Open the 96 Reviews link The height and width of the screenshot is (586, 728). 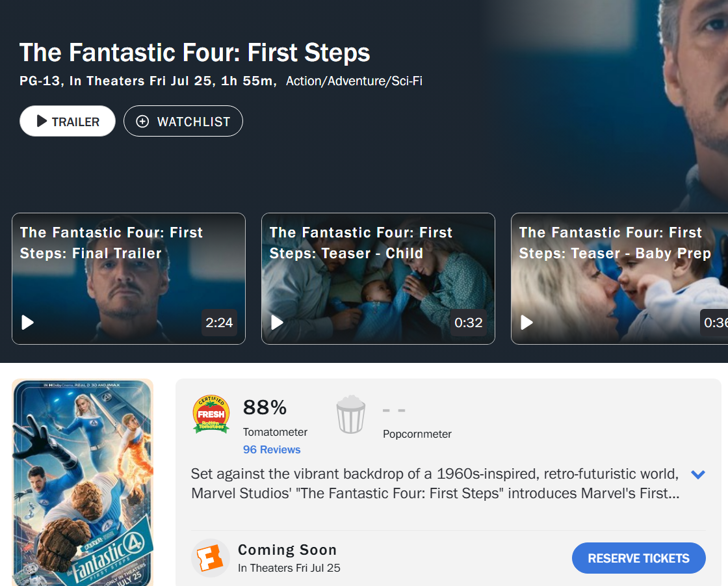click(272, 449)
